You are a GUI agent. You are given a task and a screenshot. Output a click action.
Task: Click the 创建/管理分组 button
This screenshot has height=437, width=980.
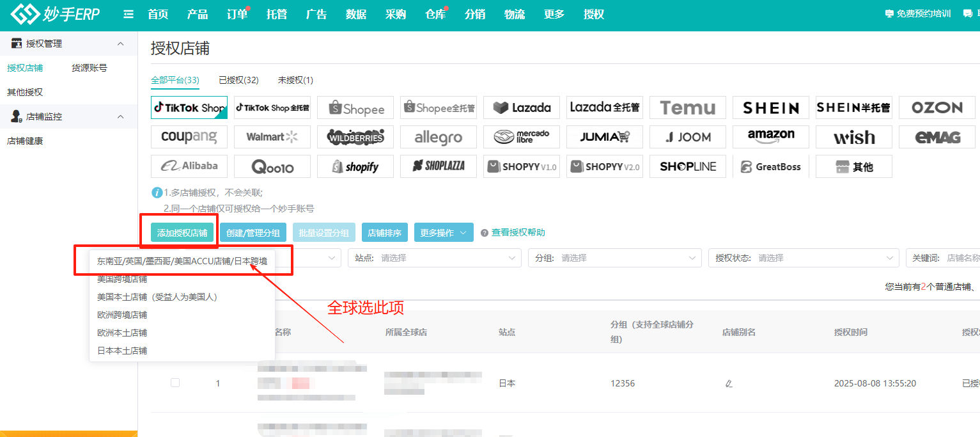[253, 233]
